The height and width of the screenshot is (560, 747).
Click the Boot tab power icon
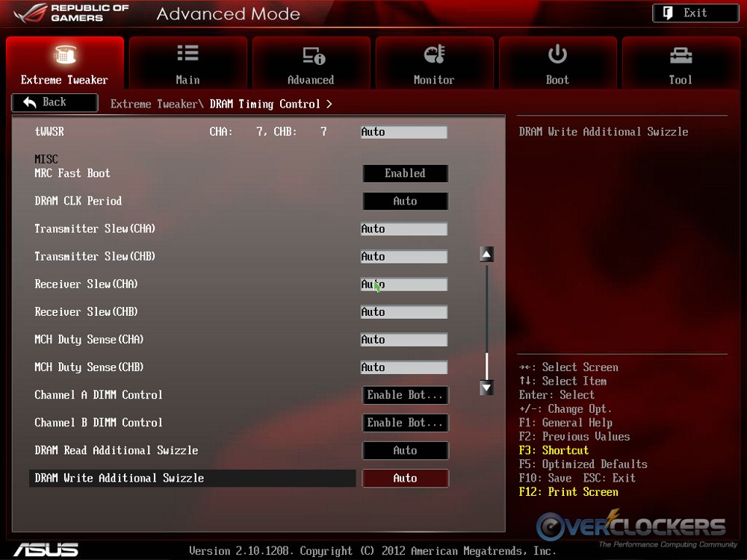pos(557,54)
